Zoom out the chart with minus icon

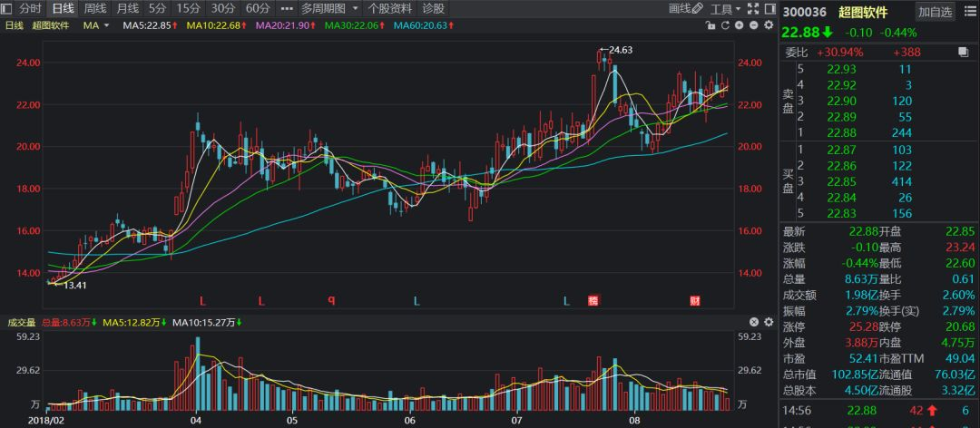[x=753, y=25]
